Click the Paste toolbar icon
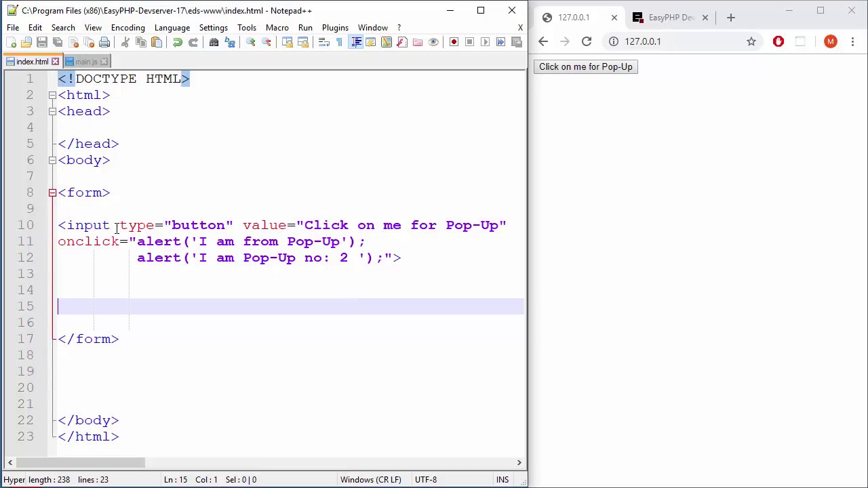Viewport: 868px width, 488px height. [x=157, y=42]
